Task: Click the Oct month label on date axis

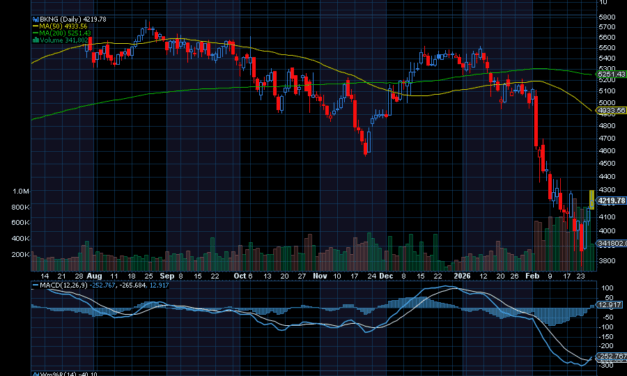Action: coord(239,276)
